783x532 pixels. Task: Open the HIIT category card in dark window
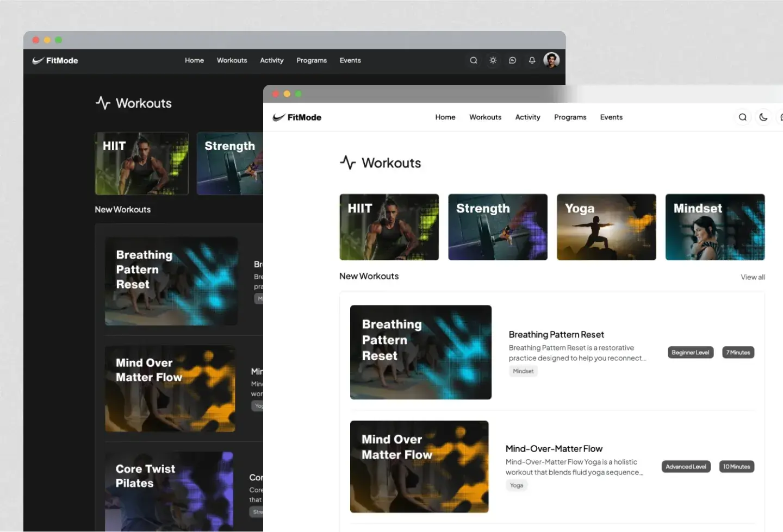pyautogui.click(x=142, y=164)
